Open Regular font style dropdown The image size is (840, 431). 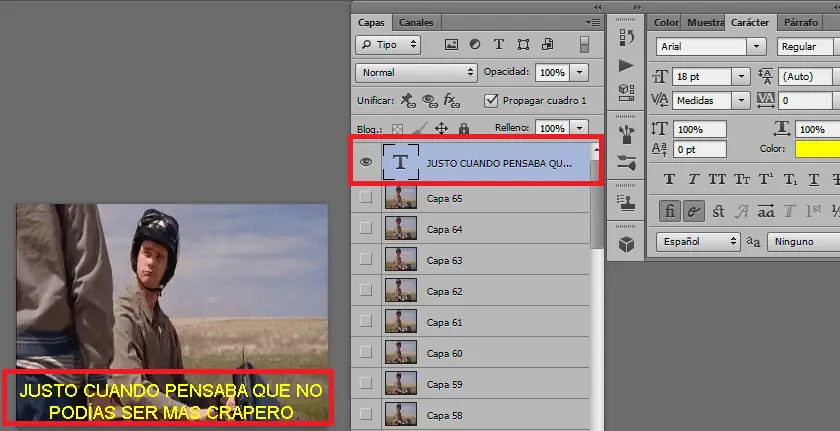coord(808,47)
